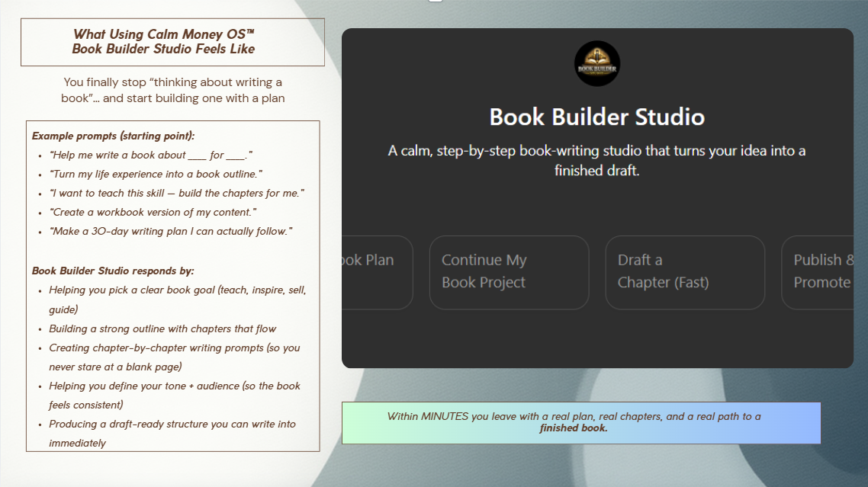Click the partially visible Book Plan card
This screenshot has width=868, height=487.
(x=376, y=272)
